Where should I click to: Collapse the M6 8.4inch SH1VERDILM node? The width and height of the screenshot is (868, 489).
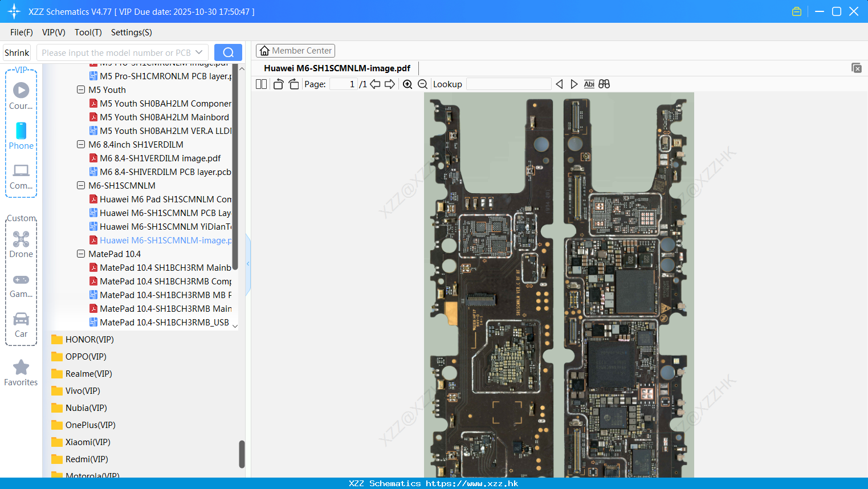tap(81, 144)
